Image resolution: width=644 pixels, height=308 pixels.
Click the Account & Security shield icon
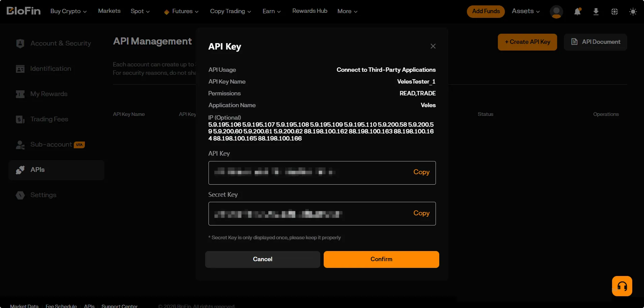(x=20, y=43)
